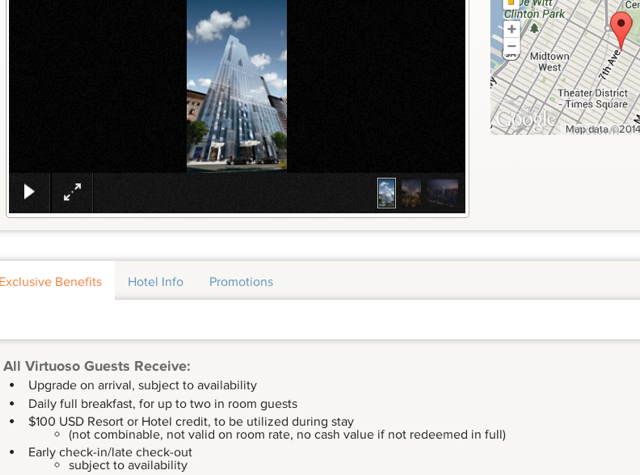640x475 pixels.
Task: Click '$100 USD Resort or Hotel credit' line
Action: [191, 421]
